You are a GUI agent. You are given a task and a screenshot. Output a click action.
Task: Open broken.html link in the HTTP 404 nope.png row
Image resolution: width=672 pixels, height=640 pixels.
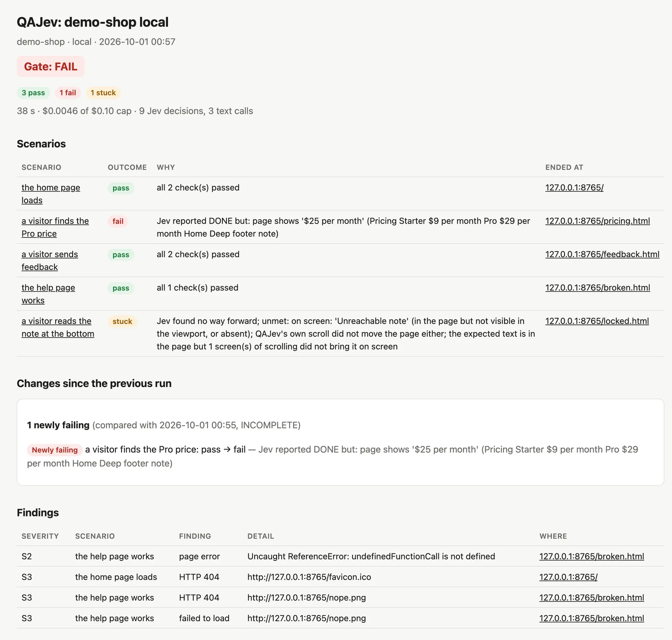[591, 598]
